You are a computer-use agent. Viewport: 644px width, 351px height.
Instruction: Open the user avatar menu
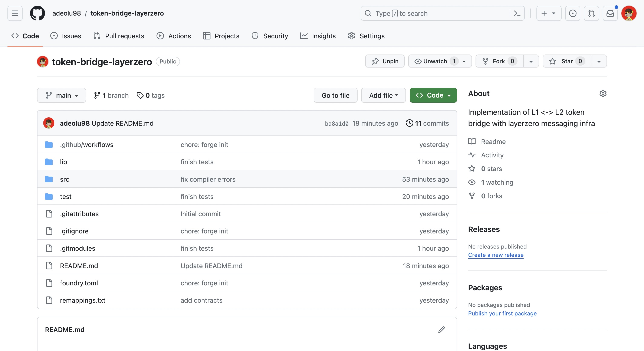tap(629, 13)
